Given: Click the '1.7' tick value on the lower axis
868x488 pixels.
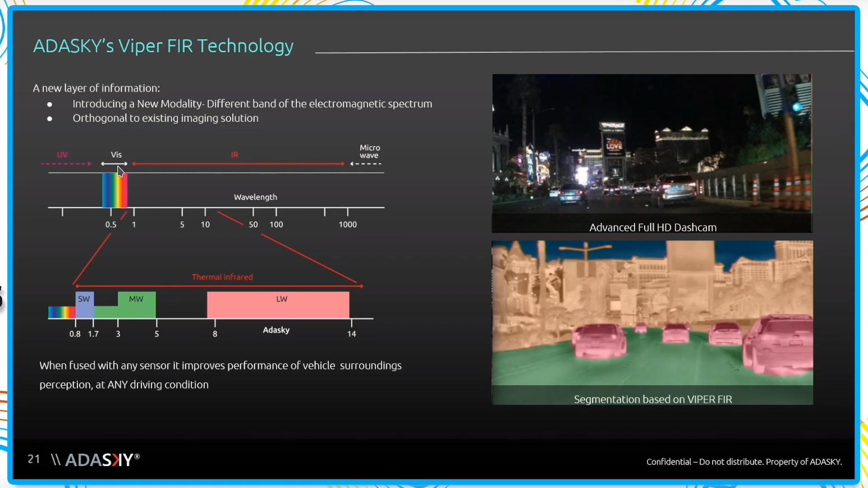Looking at the screenshot, I should tap(93, 334).
